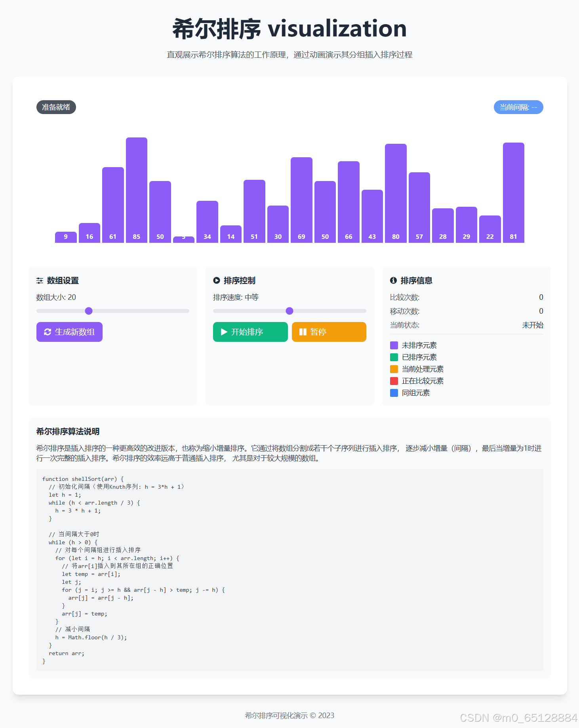Select the bar labeled 30
Screen dimensions: 579x728
(278, 224)
